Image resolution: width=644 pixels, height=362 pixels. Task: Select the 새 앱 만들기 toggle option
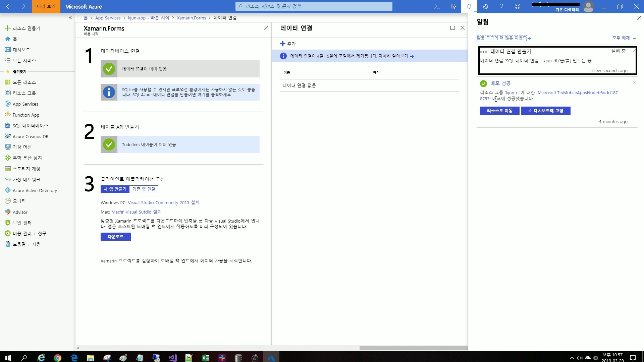[115, 189]
